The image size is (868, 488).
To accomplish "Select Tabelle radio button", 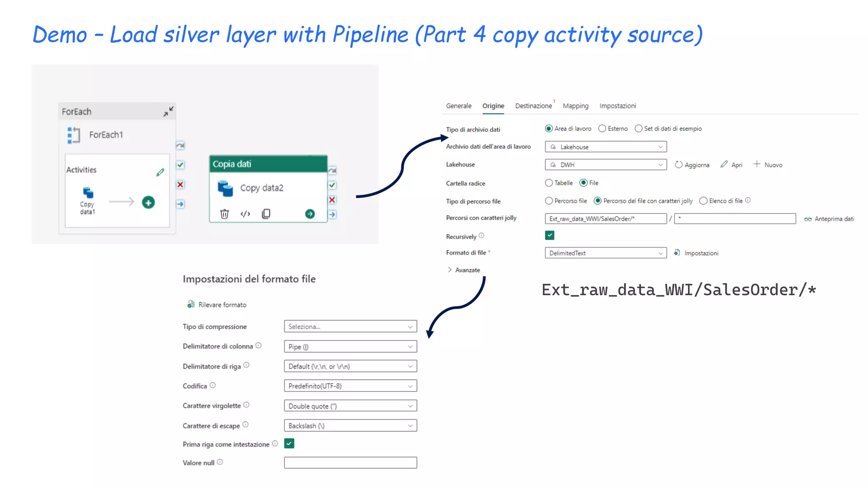I will (549, 183).
